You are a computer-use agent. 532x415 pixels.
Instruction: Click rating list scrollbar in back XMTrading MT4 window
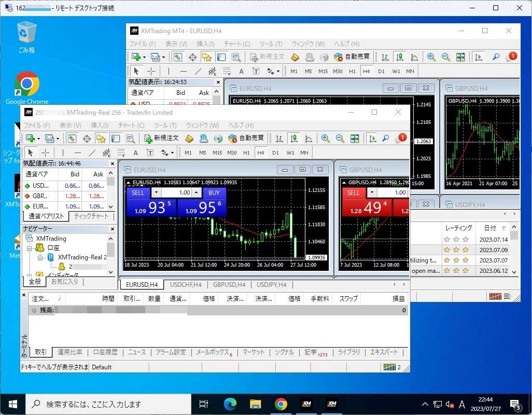coord(514,248)
